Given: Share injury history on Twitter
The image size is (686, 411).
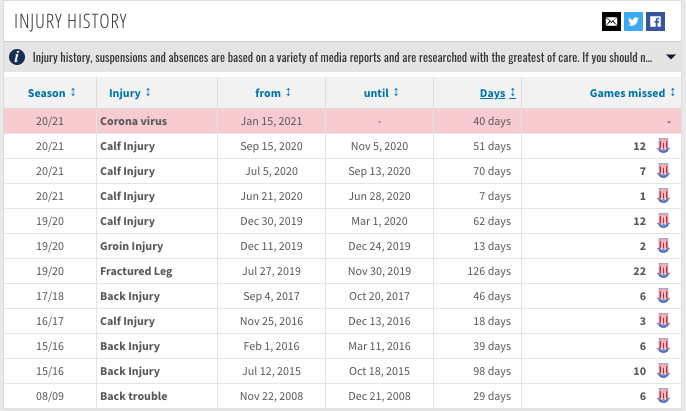Looking at the screenshot, I should [x=633, y=21].
